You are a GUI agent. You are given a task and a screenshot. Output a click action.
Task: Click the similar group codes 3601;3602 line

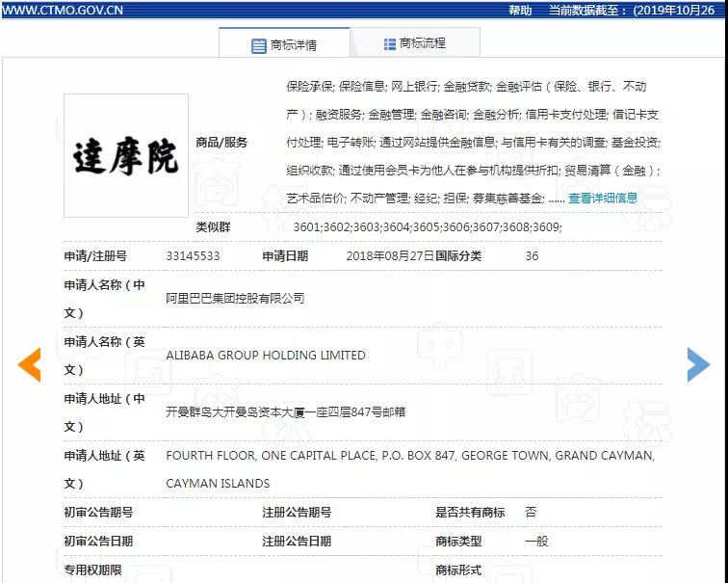(427, 227)
